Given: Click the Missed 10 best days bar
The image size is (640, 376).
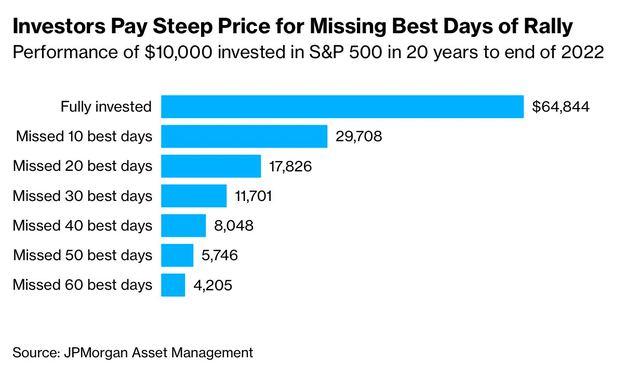Looking at the screenshot, I should (244, 136).
